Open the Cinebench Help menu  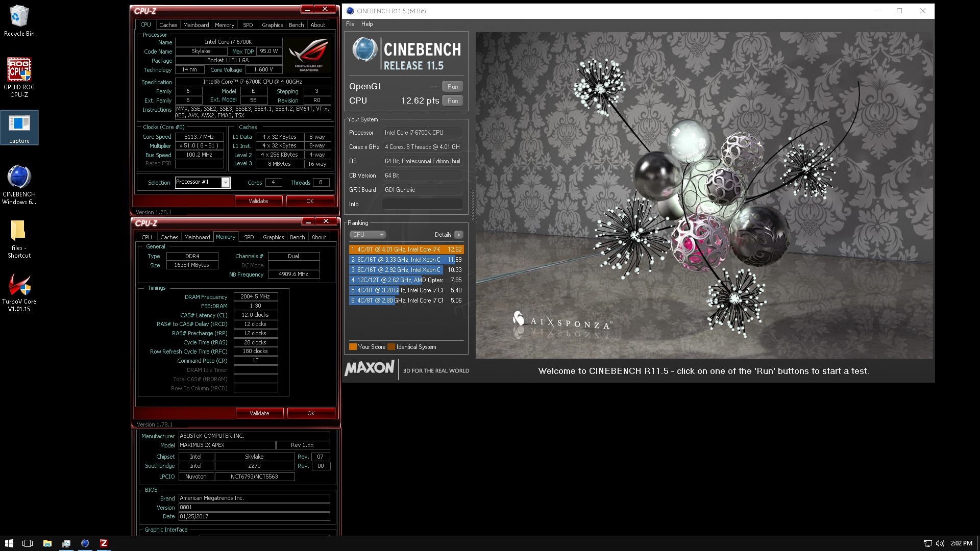tap(367, 24)
